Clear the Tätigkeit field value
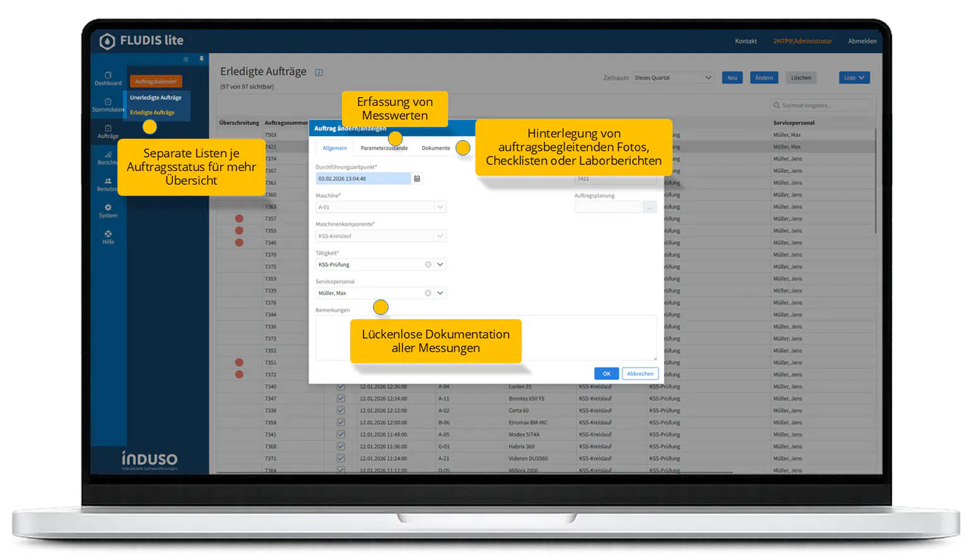 tap(428, 265)
